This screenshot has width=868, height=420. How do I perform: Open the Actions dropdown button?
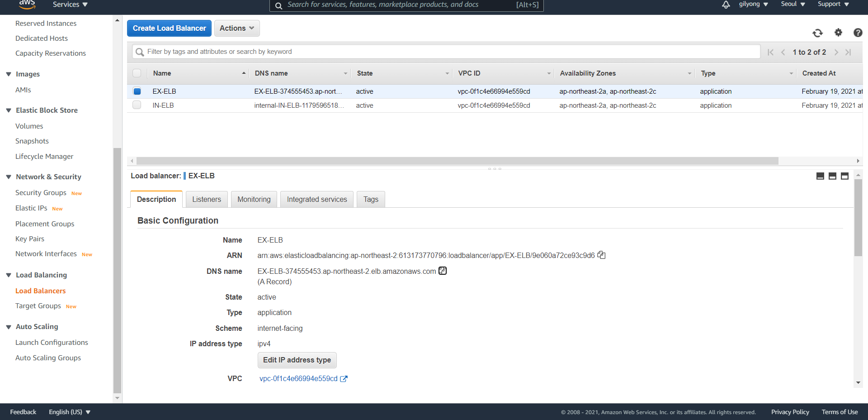click(237, 28)
